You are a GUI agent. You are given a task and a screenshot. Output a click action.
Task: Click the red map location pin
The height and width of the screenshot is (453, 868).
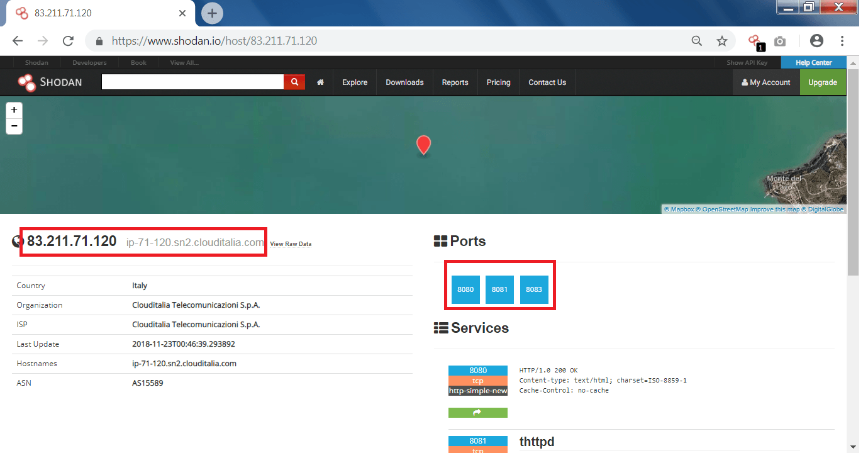coord(424,145)
